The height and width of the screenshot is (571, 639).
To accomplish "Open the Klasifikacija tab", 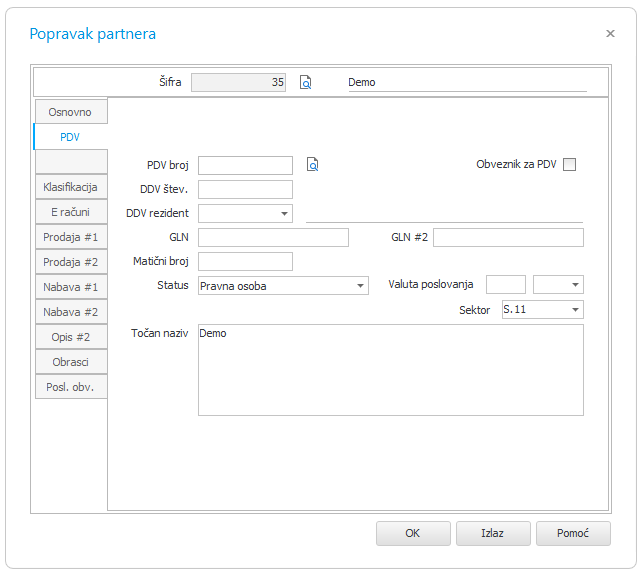I will point(71,187).
